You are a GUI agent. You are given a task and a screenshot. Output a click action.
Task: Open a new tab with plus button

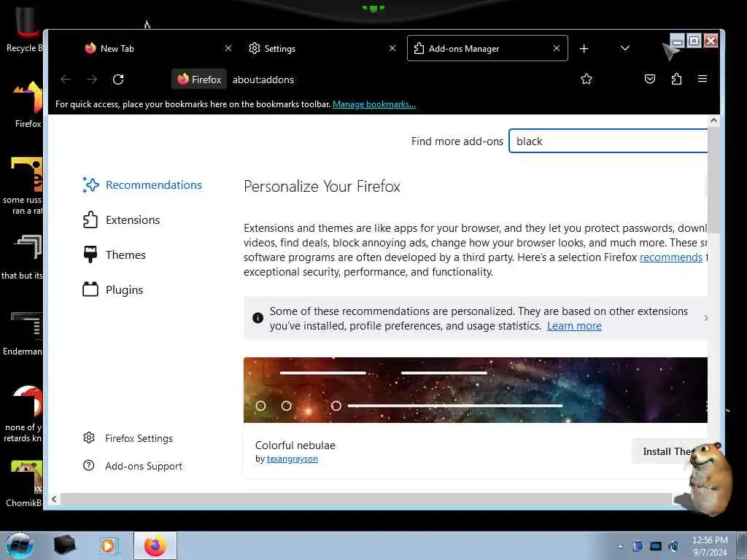tap(584, 49)
